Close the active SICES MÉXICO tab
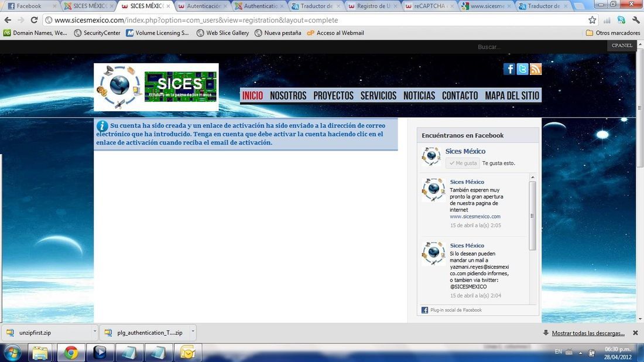This screenshot has width=644, height=362. click(168, 6)
